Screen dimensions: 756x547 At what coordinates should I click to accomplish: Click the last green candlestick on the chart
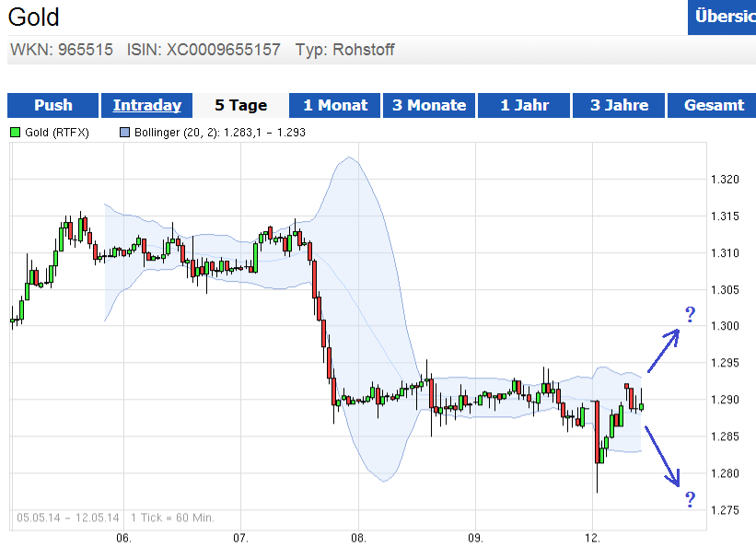point(641,407)
